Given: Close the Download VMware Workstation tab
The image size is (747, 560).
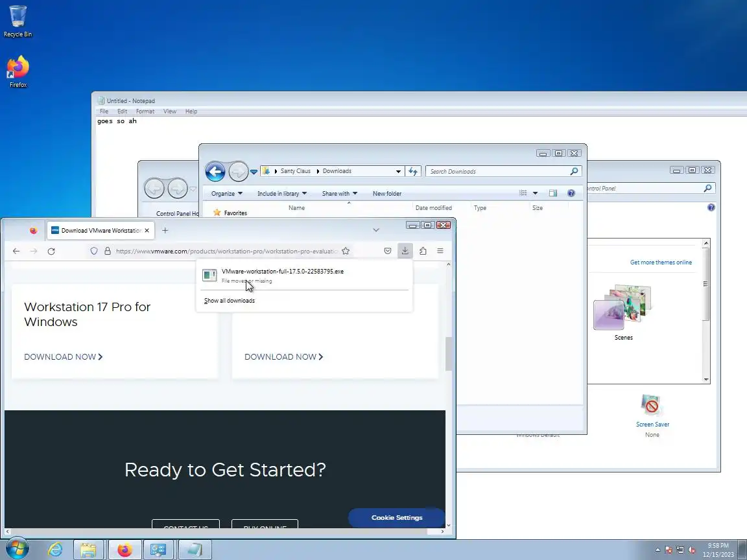Looking at the screenshot, I should tap(147, 231).
